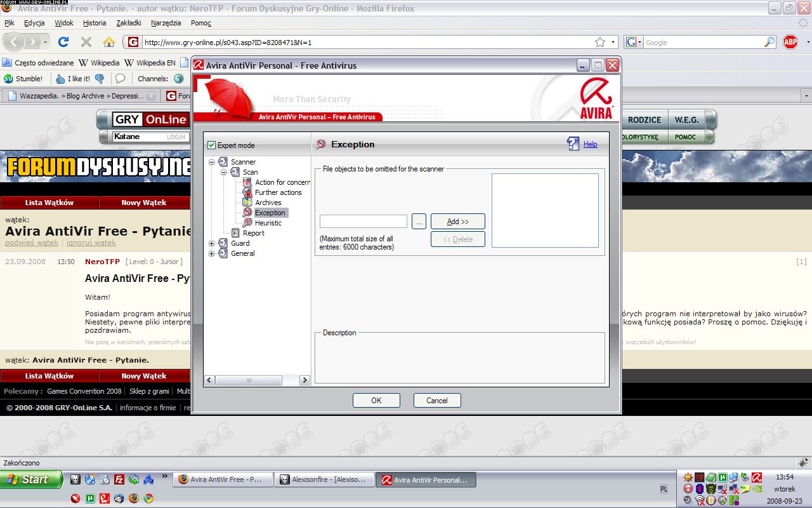
Task: Click the search magnifier icon
Action: (769, 42)
